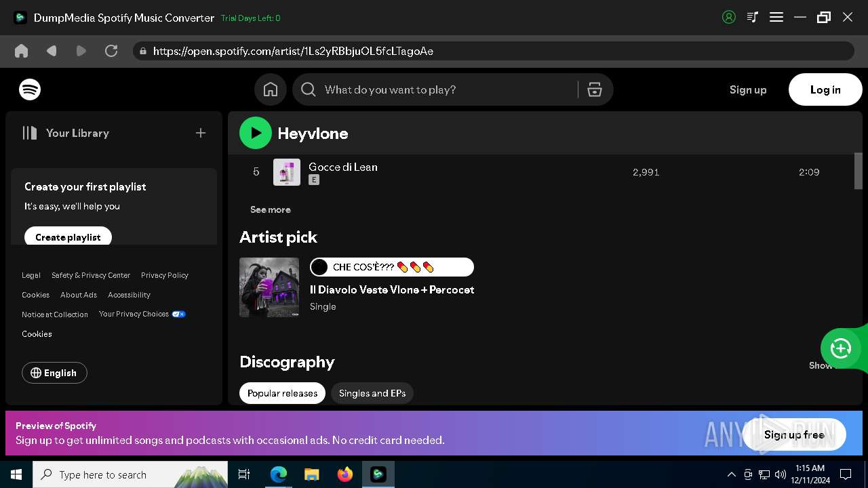Open the Accessibility link
Screen dimensions: 868x488
tap(129, 295)
